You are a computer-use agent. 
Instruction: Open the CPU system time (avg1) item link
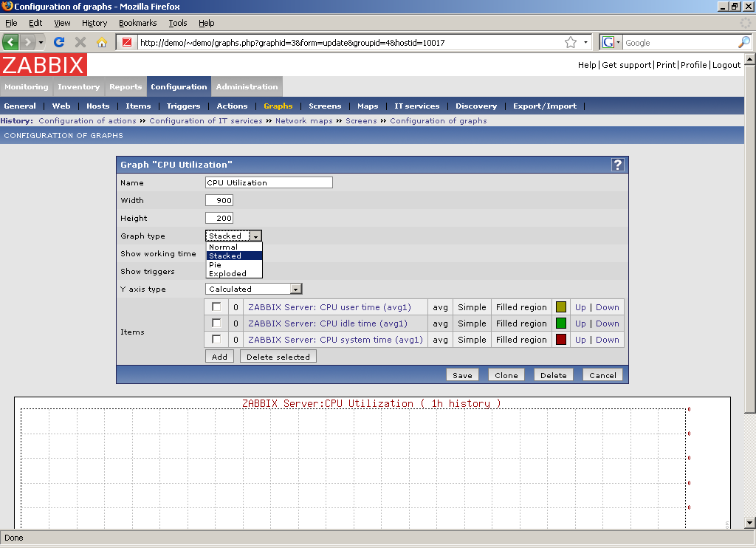[336, 340]
